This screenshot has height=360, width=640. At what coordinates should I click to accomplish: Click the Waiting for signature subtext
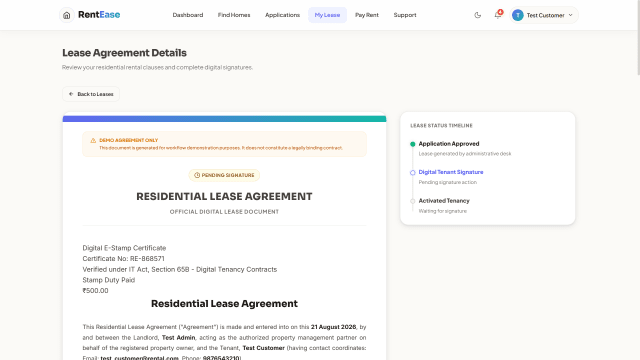[443, 211]
